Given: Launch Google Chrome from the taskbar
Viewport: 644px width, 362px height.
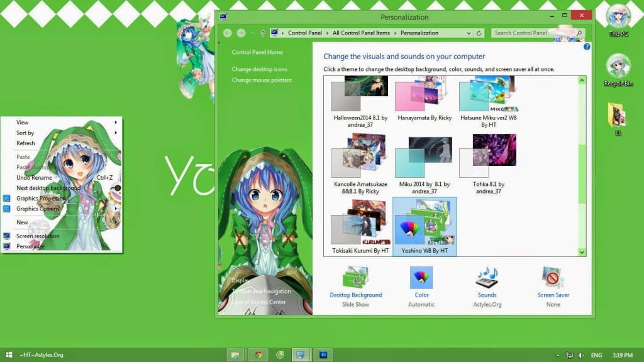Looking at the screenshot, I should point(257,354).
